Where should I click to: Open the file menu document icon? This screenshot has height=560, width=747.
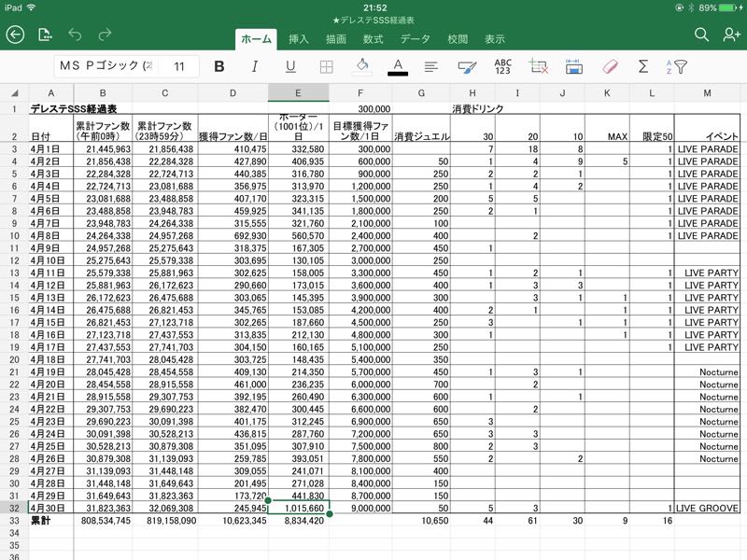point(45,35)
